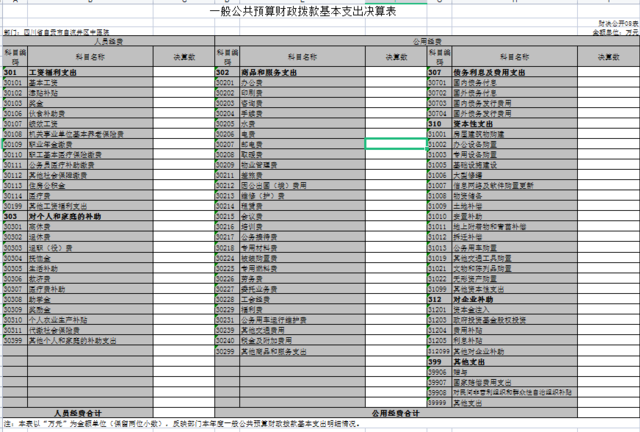Select the 办公费 cell

(252, 82)
